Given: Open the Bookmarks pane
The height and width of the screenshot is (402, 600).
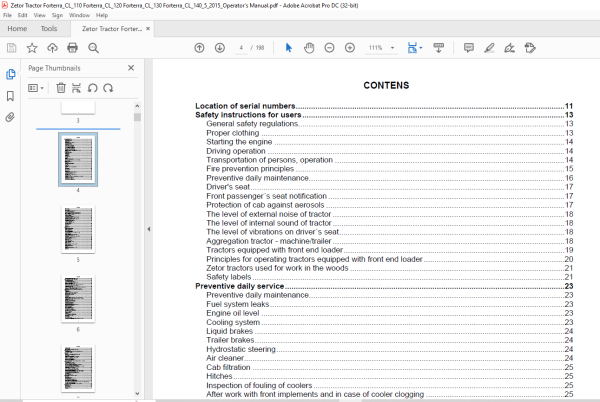Looking at the screenshot, I should 10,96.
